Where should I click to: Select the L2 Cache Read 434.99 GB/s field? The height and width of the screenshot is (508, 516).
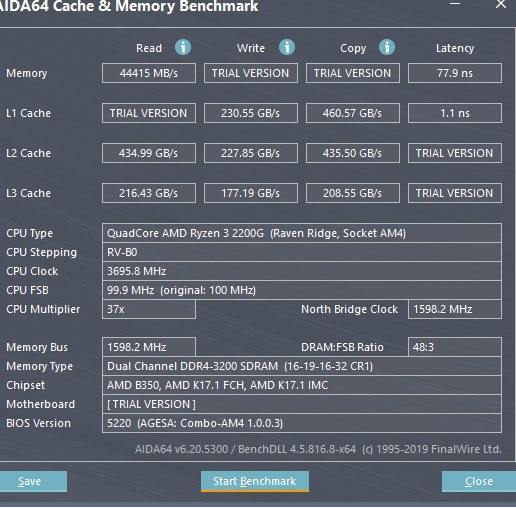[x=149, y=153]
